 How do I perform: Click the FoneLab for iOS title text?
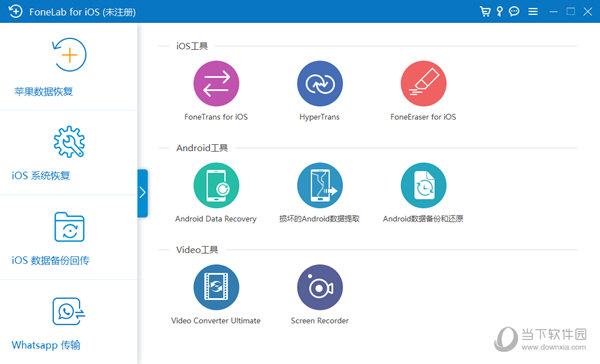tap(82, 12)
